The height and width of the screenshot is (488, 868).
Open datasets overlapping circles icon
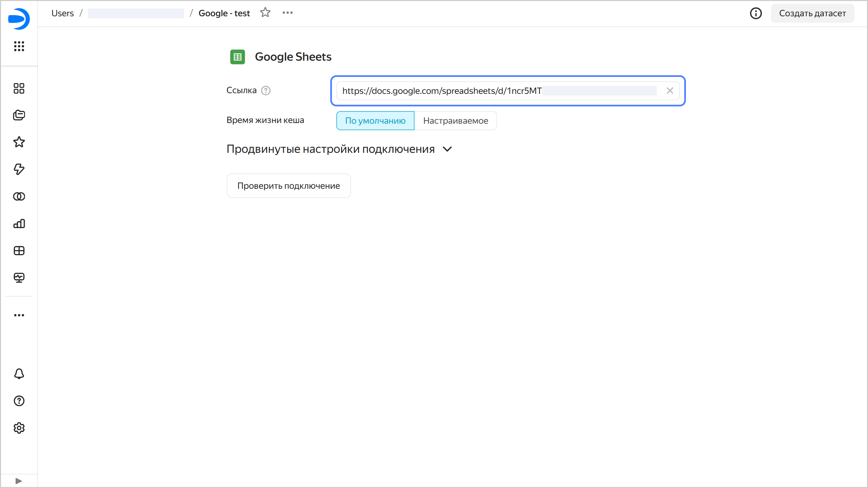(19, 197)
